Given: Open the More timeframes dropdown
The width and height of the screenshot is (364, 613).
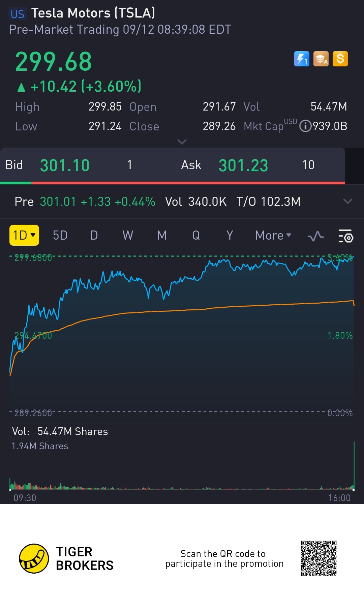Looking at the screenshot, I should coord(273,235).
